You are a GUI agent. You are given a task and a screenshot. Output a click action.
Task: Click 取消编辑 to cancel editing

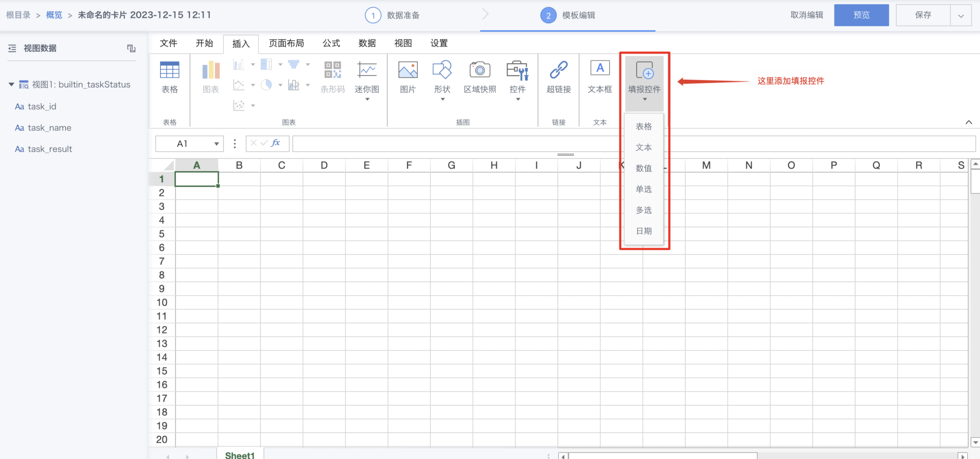tap(806, 15)
